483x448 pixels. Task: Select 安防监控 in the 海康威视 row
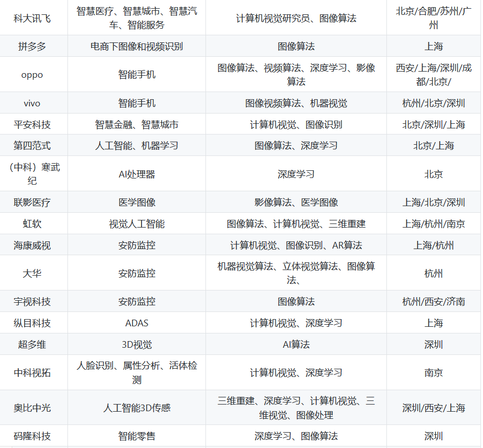pyautogui.click(x=137, y=245)
